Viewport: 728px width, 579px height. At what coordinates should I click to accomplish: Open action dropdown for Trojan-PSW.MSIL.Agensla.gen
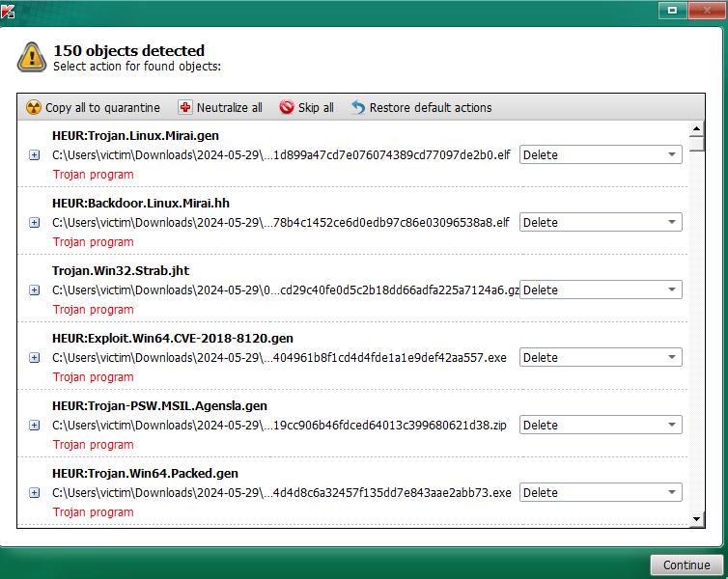(x=601, y=425)
